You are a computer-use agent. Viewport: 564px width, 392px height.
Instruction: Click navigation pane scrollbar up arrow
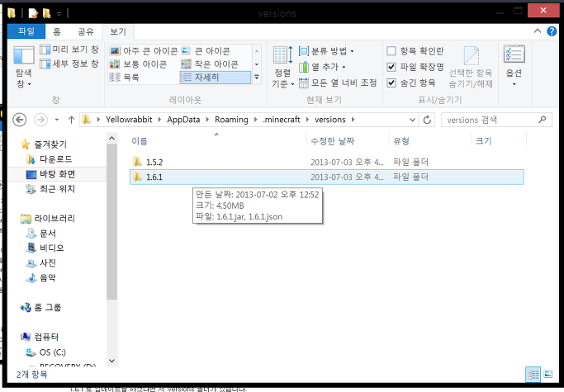[x=111, y=138]
